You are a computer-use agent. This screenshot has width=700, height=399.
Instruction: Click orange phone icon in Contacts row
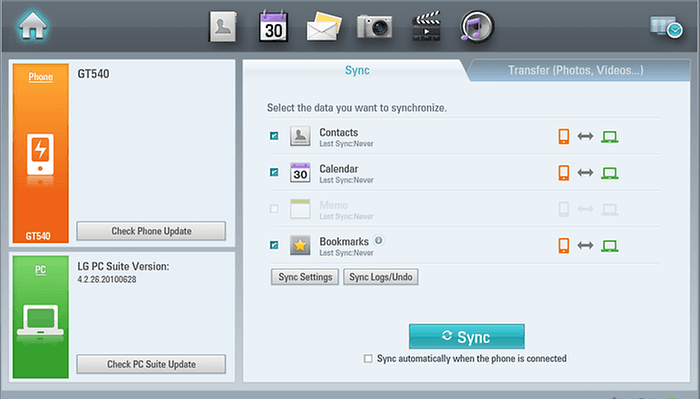[x=564, y=136]
